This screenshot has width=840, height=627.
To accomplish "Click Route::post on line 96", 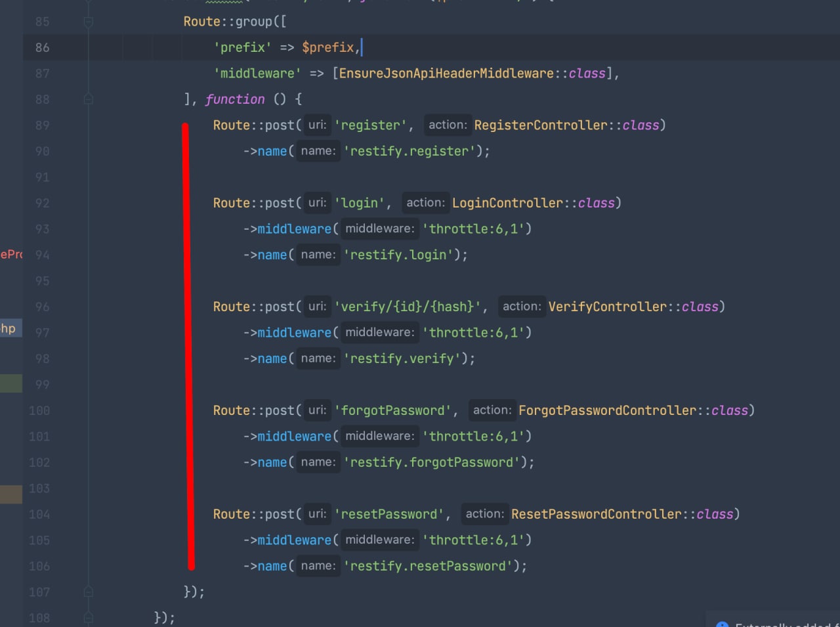I will click(253, 307).
